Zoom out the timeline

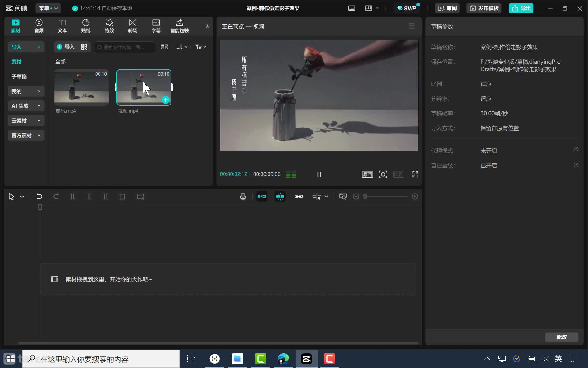tap(356, 197)
